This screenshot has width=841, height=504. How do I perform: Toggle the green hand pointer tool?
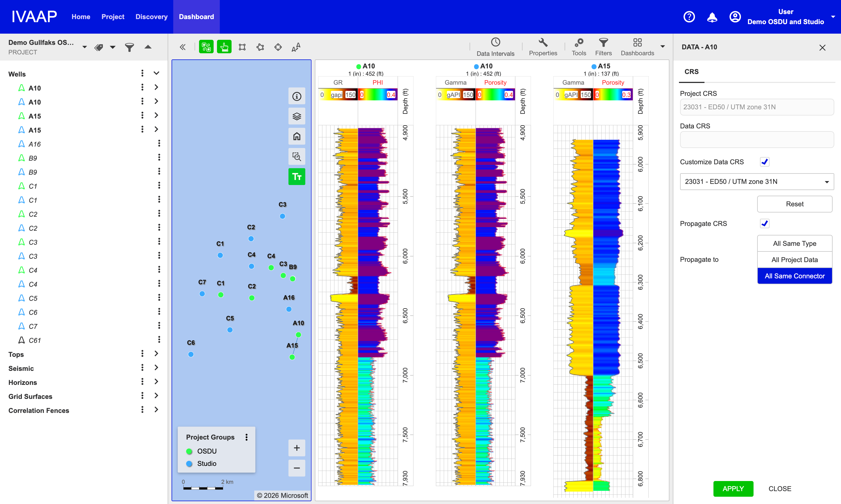click(224, 47)
